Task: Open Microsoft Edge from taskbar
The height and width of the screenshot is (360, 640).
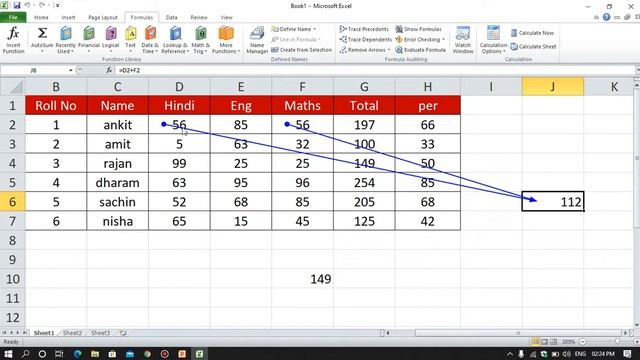Action: point(78,354)
